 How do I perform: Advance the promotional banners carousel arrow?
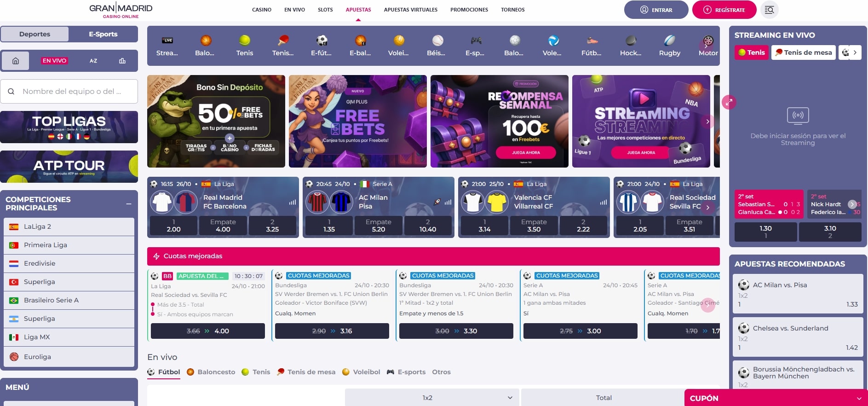point(708,122)
